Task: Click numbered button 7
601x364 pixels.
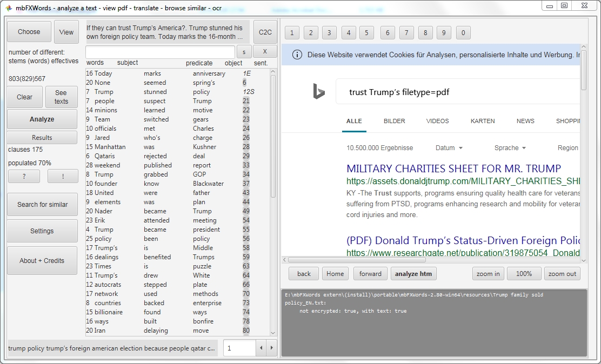Action: point(406,33)
